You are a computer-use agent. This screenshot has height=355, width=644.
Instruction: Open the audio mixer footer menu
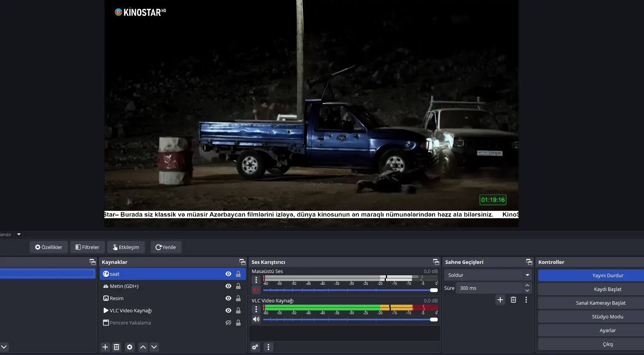(x=268, y=347)
